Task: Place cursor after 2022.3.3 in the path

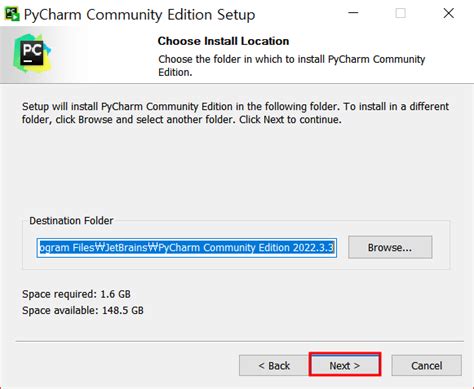Action: 334,248
